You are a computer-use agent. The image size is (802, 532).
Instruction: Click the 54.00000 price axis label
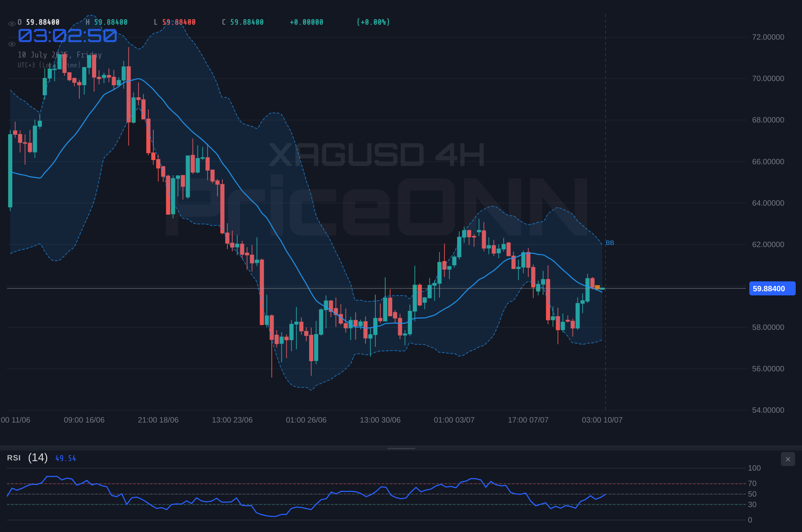click(x=768, y=410)
